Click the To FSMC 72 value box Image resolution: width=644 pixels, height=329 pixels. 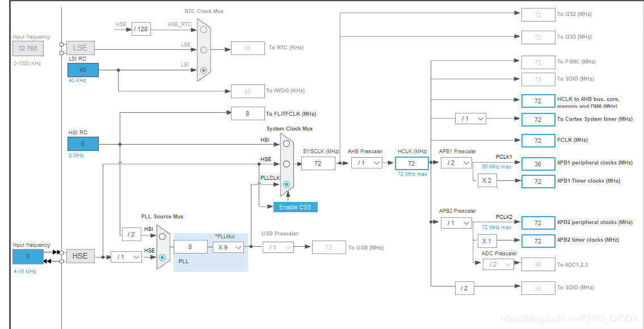[x=538, y=62]
